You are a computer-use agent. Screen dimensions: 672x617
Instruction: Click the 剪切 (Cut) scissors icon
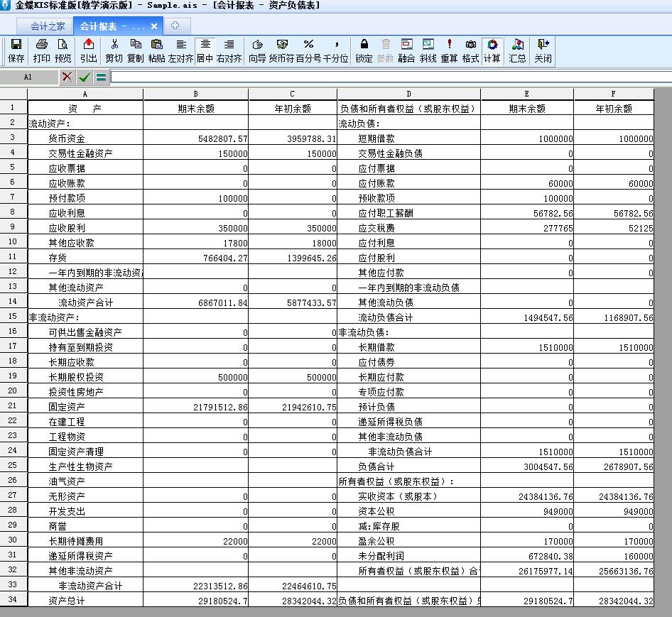click(x=114, y=50)
